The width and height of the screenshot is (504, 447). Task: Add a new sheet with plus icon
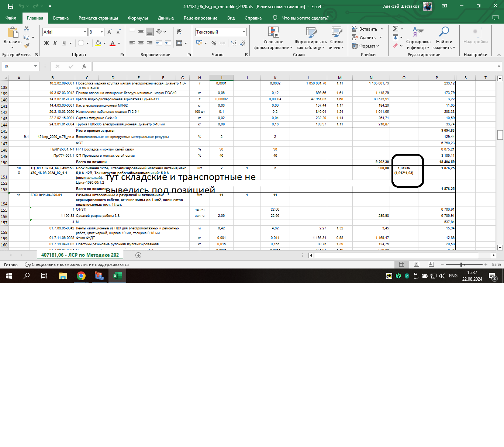(138, 255)
